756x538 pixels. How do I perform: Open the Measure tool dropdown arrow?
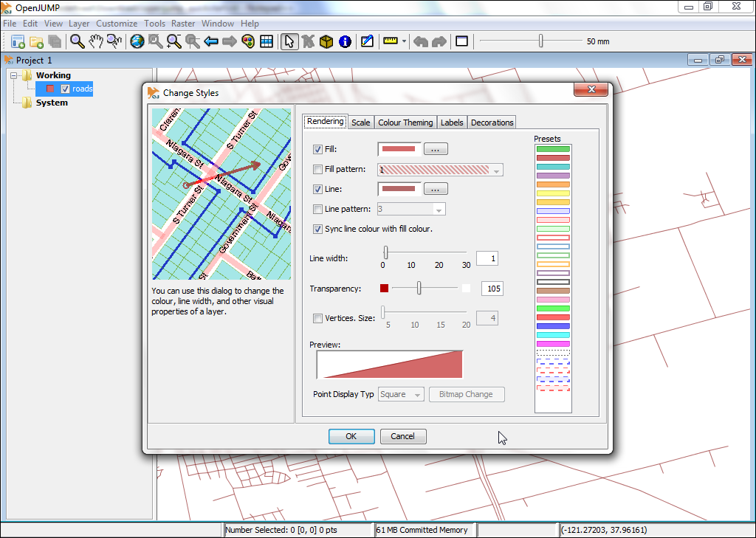(404, 41)
